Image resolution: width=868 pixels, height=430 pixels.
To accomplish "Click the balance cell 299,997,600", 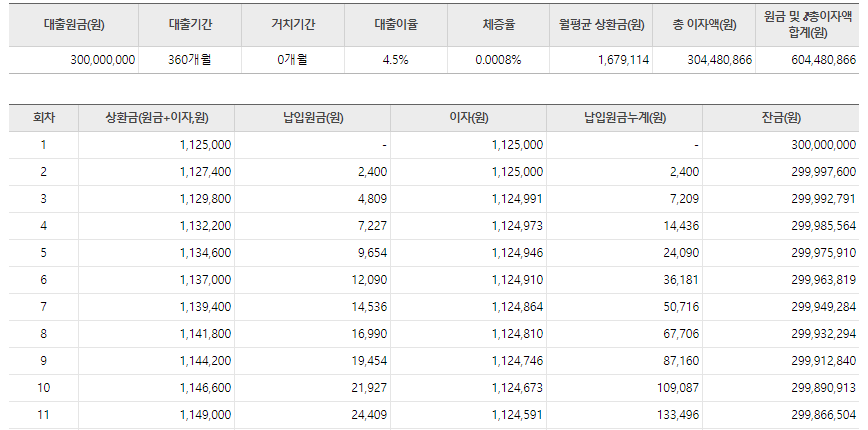I will (824, 172).
